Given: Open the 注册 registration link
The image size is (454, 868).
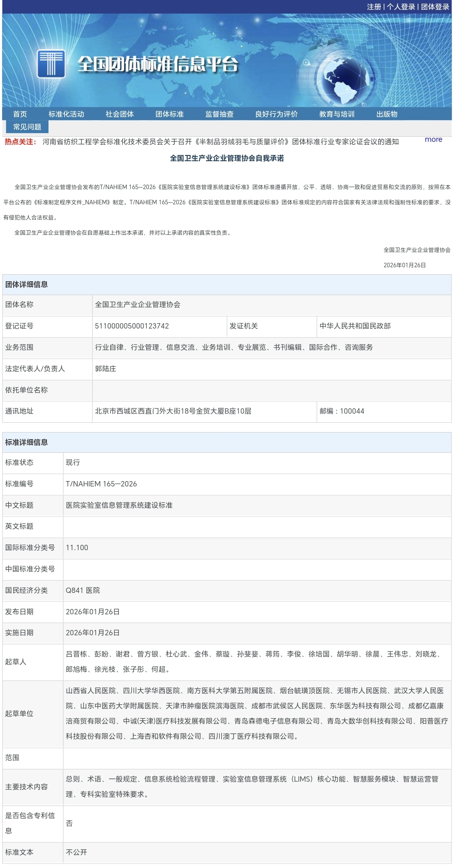Looking at the screenshot, I should pyautogui.click(x=373, y=7).
